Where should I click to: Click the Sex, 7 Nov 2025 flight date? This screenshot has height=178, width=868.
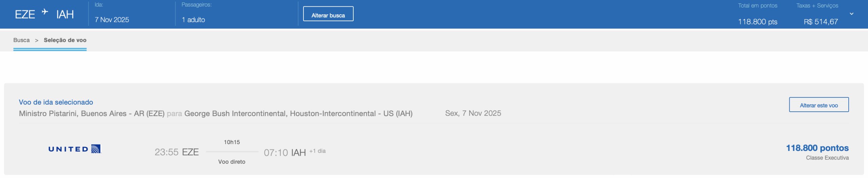pyautogui.click(x=473, y=113)
